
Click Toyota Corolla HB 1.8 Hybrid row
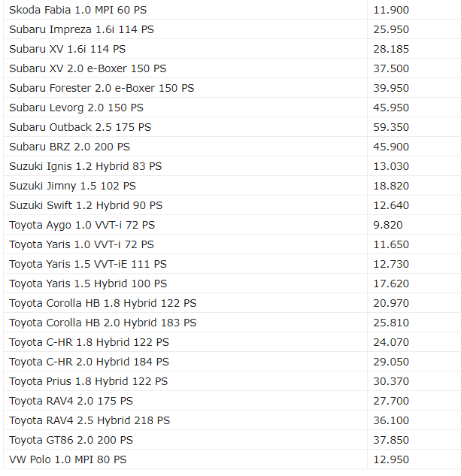click(232, 303)
